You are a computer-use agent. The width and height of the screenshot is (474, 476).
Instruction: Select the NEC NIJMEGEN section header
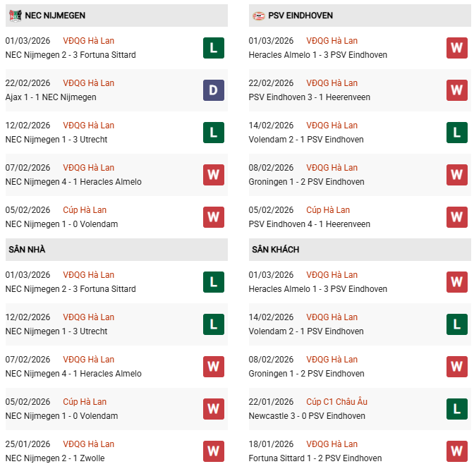point(55,16)
